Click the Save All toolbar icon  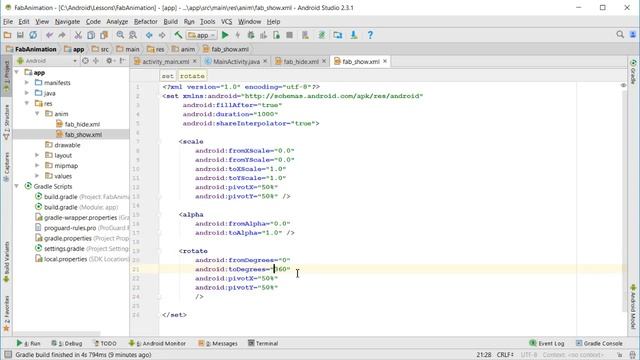[x=20, y=35]
